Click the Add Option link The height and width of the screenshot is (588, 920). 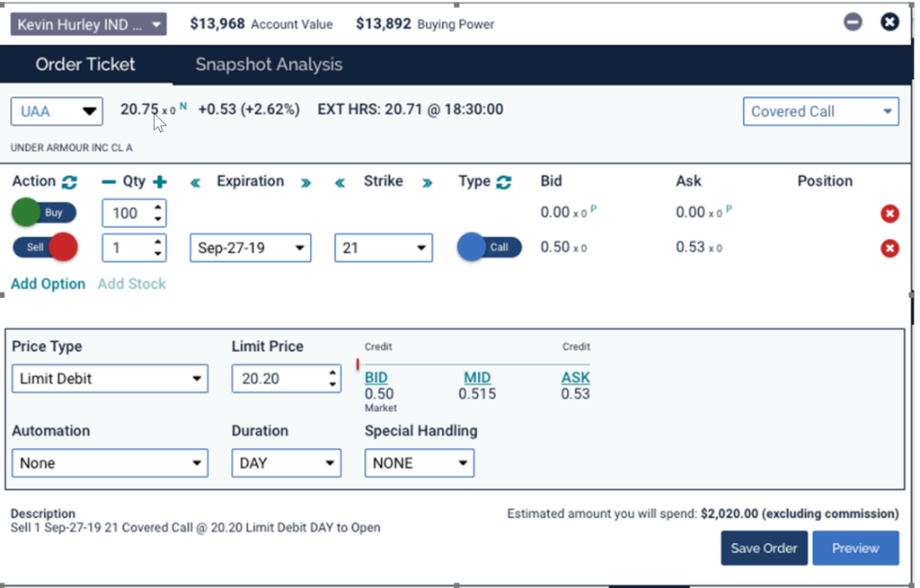pyautogui.click(x=48, y=284)
